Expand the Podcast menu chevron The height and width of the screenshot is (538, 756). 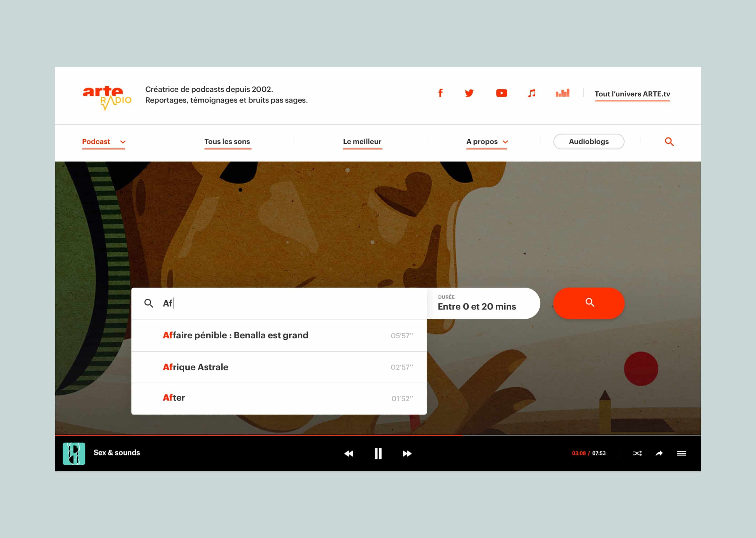(123, 142)
